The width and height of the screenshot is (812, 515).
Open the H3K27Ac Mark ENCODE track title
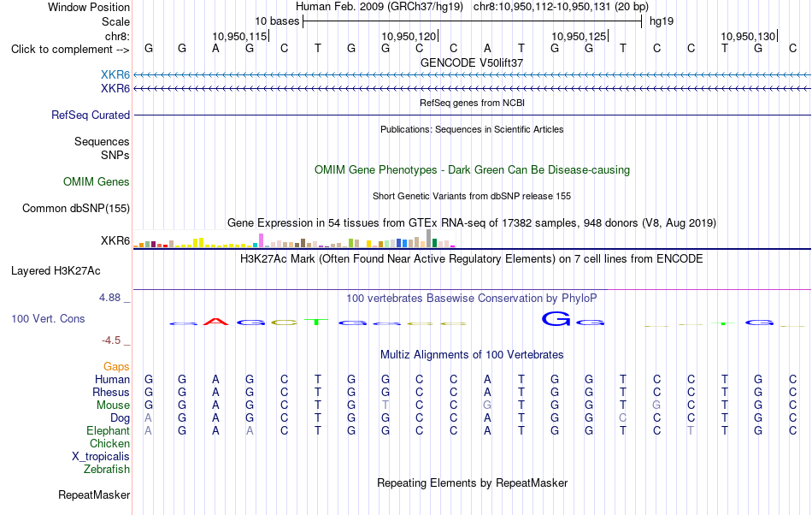(x=472, y=258)
